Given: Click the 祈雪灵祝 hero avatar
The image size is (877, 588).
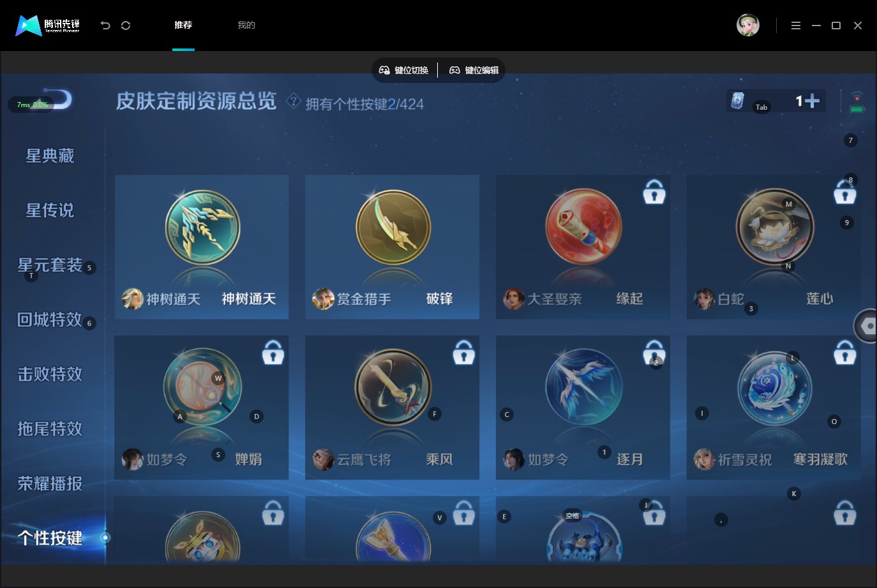Looking at the screenshot, I should click(x=704, y=459).
